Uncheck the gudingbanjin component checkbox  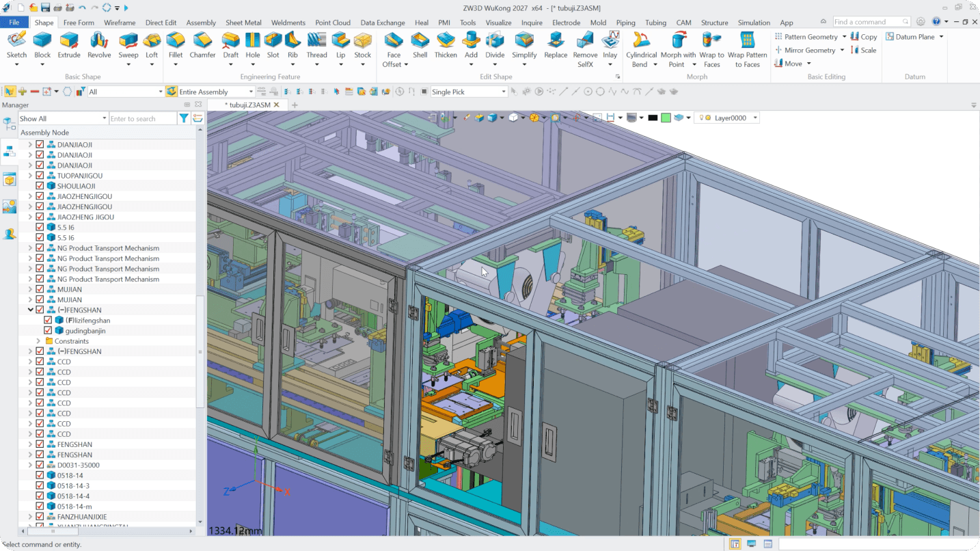coord(48,331)
